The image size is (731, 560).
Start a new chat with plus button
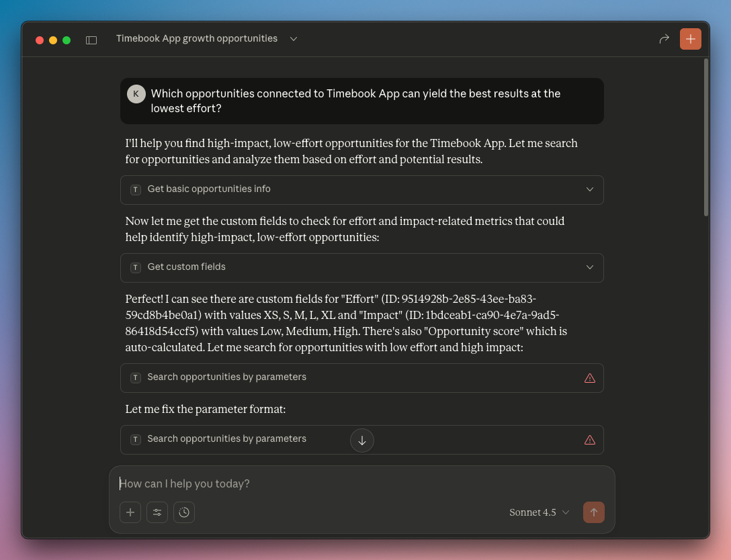(690, 39)
